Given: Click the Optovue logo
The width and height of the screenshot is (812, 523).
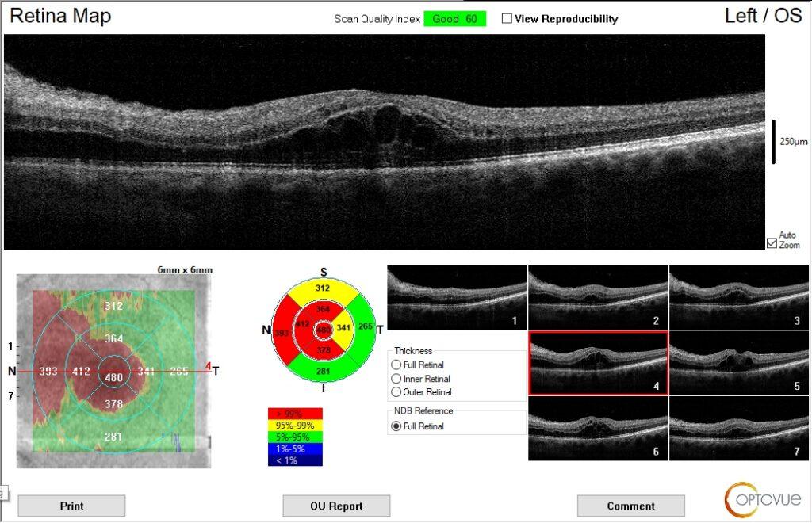Looking at the screenshot, I should coord(762,498).
